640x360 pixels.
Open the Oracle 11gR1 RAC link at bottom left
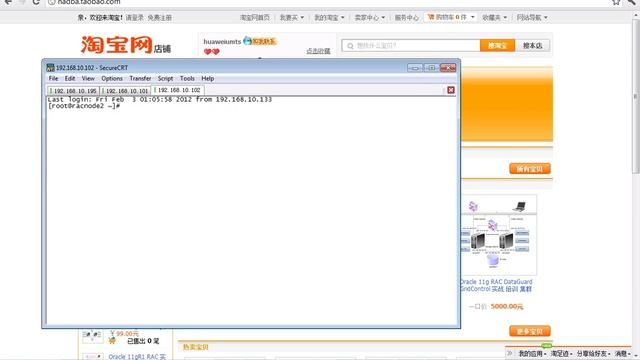point(137,356)
